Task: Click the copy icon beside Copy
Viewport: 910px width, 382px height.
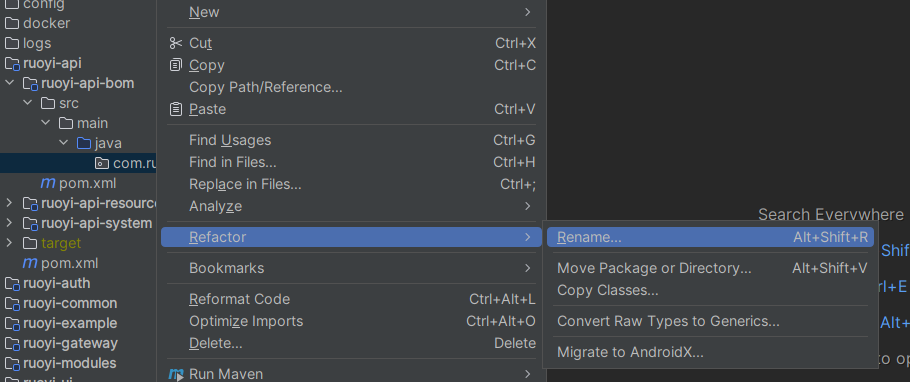Action: 175,65
